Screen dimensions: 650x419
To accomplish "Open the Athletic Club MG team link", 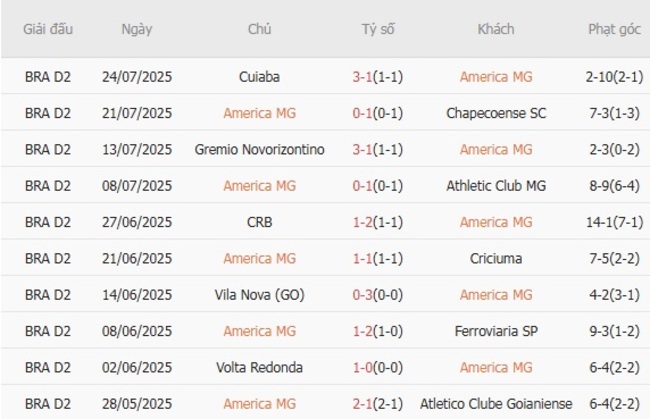I will click(x=495, y=186).
